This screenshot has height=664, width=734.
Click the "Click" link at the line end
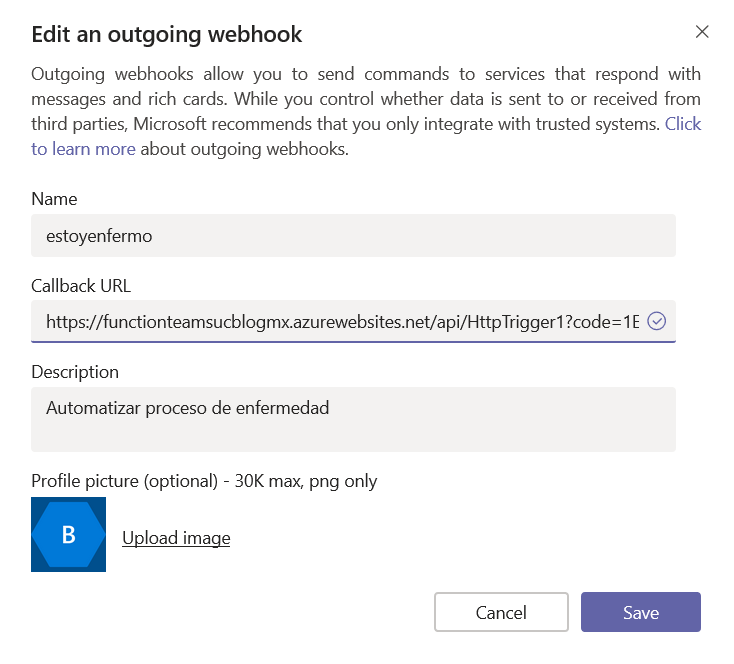pos(683,124)
